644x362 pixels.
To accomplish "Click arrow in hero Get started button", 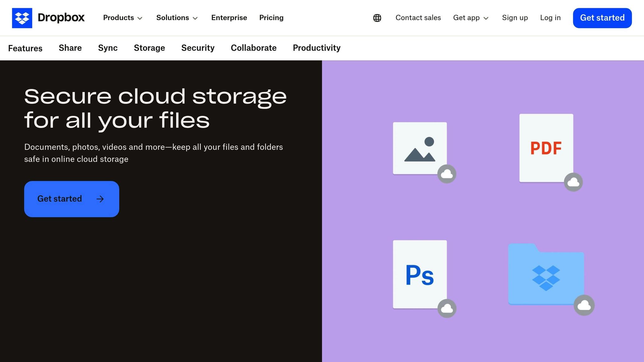I will pyautogui.click(x=100, y=199).
